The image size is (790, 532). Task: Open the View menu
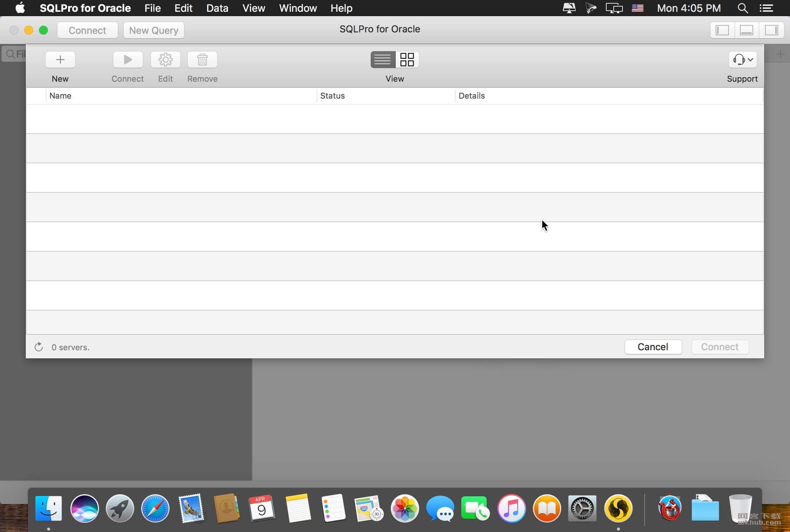coord(254,8)
